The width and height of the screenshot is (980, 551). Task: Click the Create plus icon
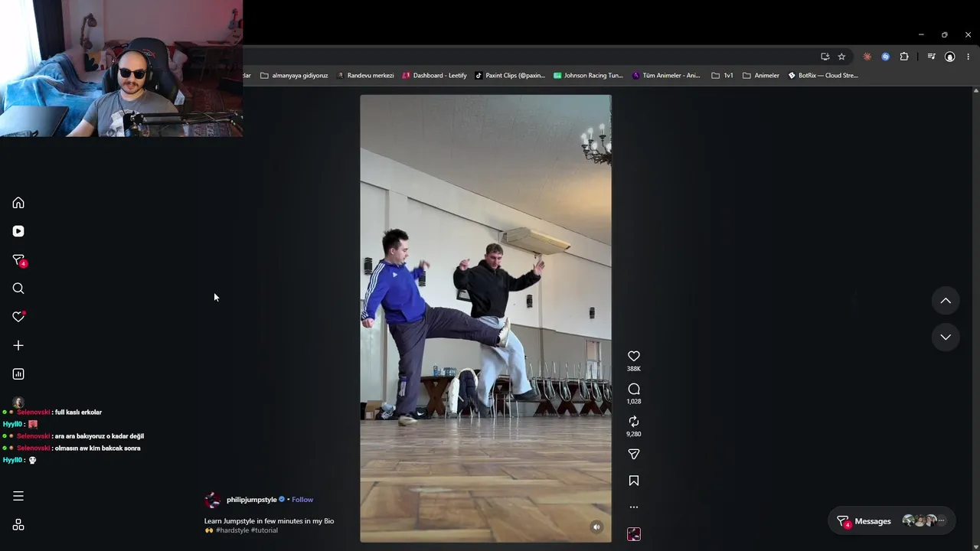[x=18, y=345]
